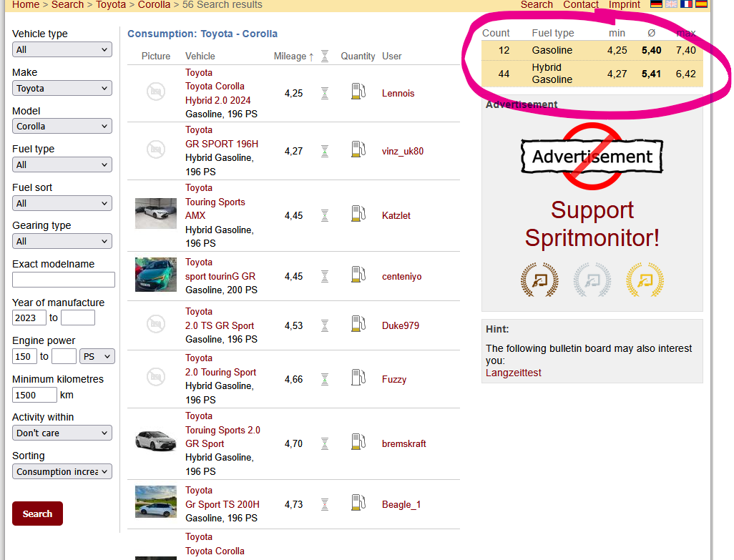Expand the Fuel sort dropdown
This screenshot has width=734, height=560.
pyautogui.click(x=62, y=204)
